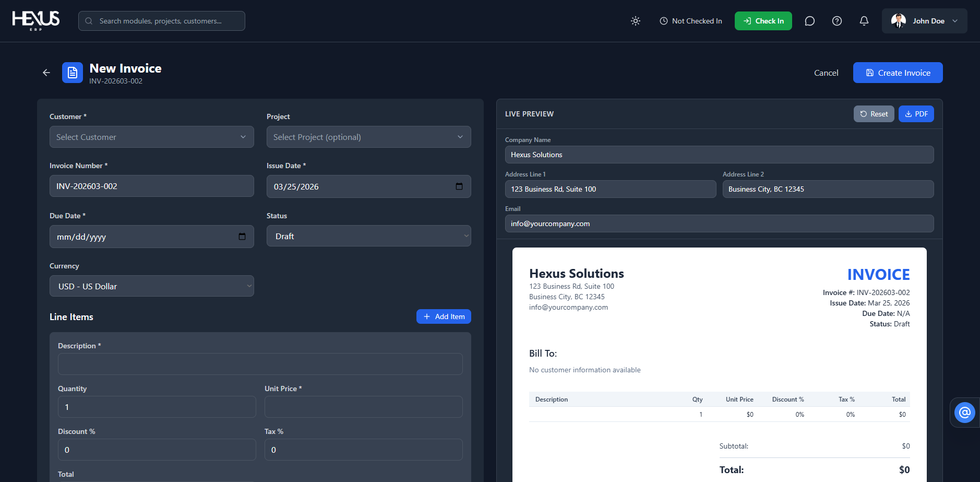Viewport: 980px width, 482px height.
Task: Click 'No customer information available' text
Action: (x=585, y=370)
